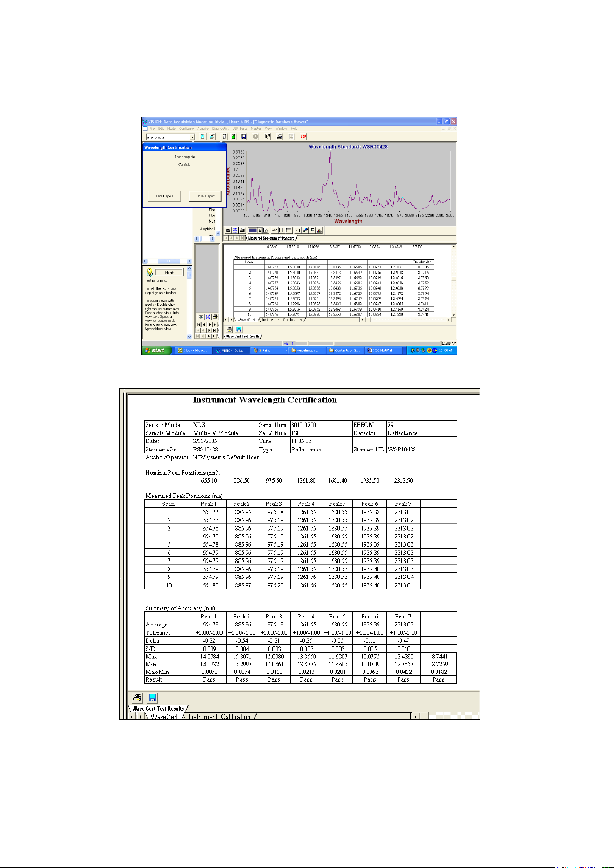
Task: Click the new document toolbar icon
Action: click(x=203, y=137)
